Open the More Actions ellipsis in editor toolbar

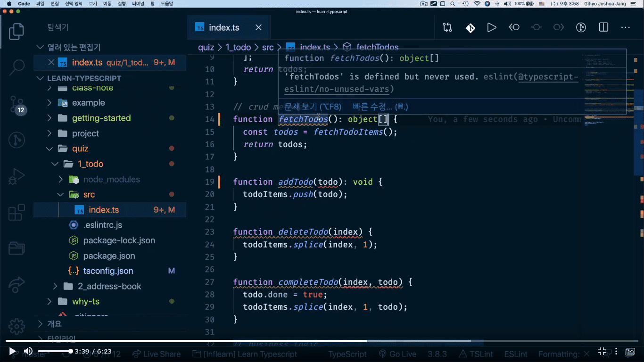pos(626,27)
